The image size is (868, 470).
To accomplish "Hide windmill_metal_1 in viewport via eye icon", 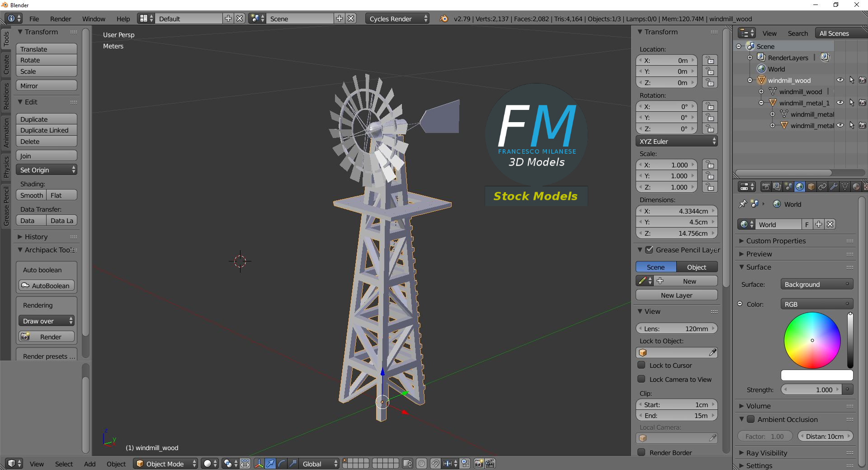I will (840, 103).
